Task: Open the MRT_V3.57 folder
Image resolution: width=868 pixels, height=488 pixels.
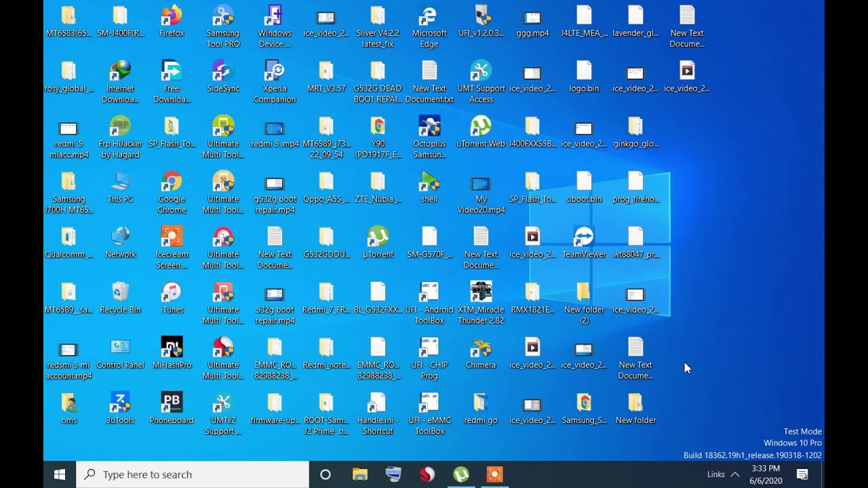Action: point(326,77)
